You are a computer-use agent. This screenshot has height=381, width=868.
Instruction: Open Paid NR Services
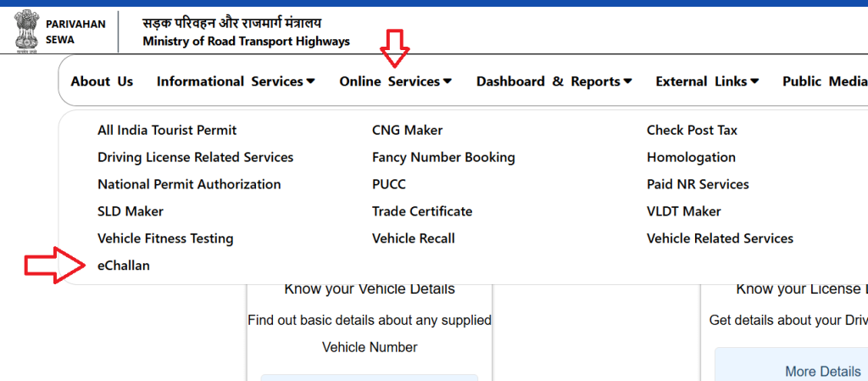point(698,184)
